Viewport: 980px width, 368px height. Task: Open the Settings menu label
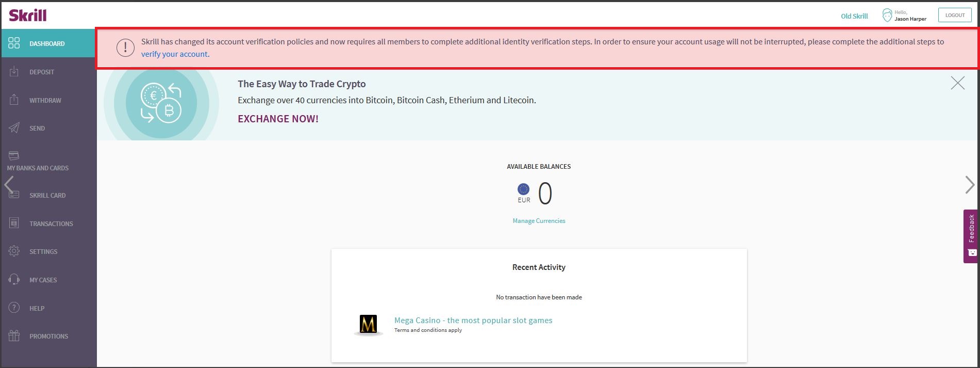pos(43,251)
